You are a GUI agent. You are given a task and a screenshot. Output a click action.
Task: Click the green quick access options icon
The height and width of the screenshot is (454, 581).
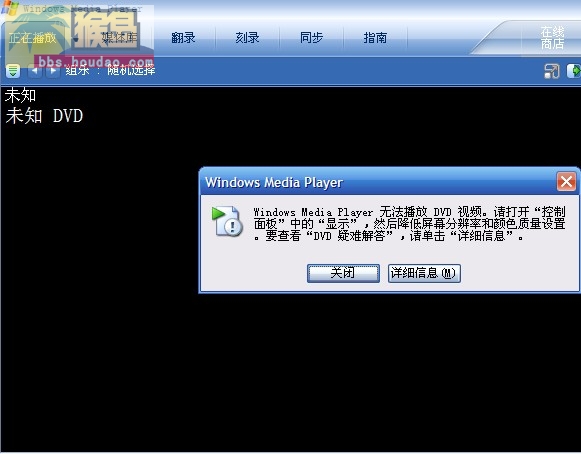pyautogui.click(x=13, y=70)
